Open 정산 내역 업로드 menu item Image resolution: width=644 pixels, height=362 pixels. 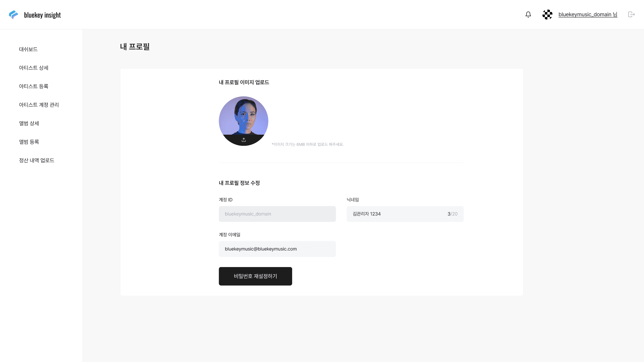(37, 160)
